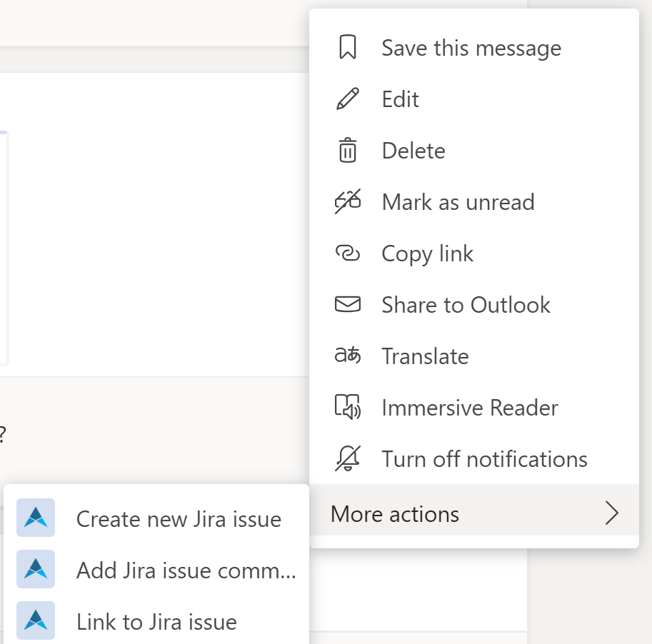Click the Save this message bookmark icon
This screenshot has width=652, height=644.
click(348, 47)
